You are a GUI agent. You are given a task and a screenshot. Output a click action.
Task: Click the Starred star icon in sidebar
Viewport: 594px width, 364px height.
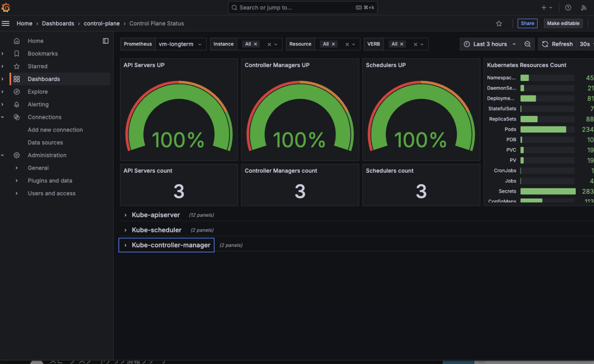coord(17,66)
